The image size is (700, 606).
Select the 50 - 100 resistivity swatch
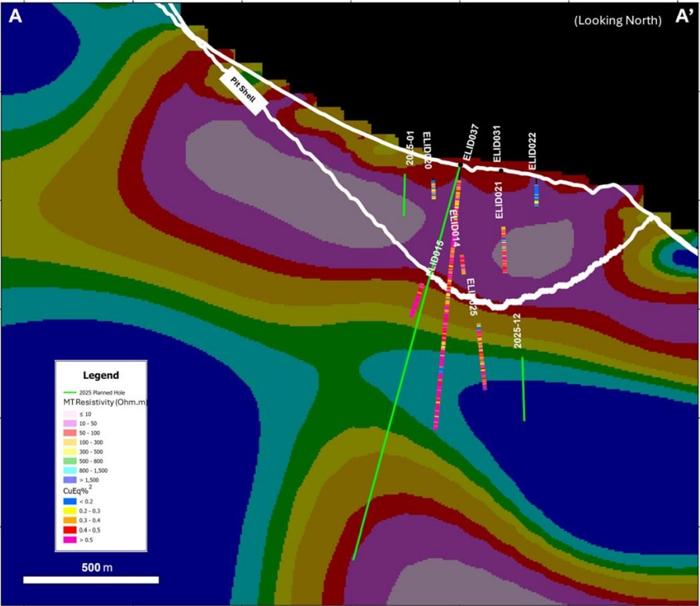(70, 432)
